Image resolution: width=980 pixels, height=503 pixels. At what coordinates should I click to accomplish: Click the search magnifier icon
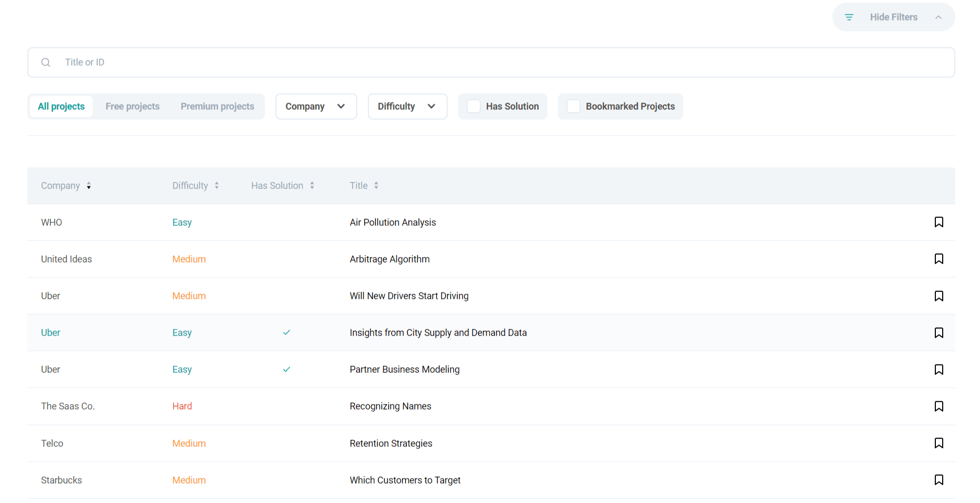tap(46, 62)
